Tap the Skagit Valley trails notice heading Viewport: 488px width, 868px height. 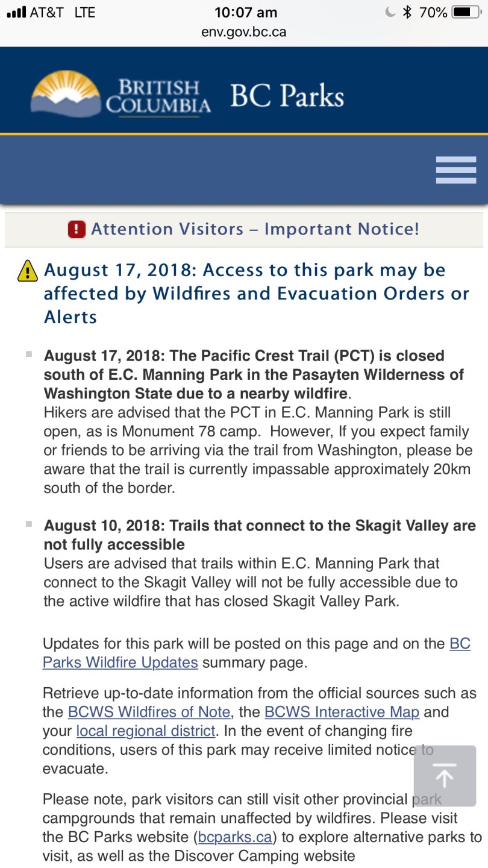point(259,535)
